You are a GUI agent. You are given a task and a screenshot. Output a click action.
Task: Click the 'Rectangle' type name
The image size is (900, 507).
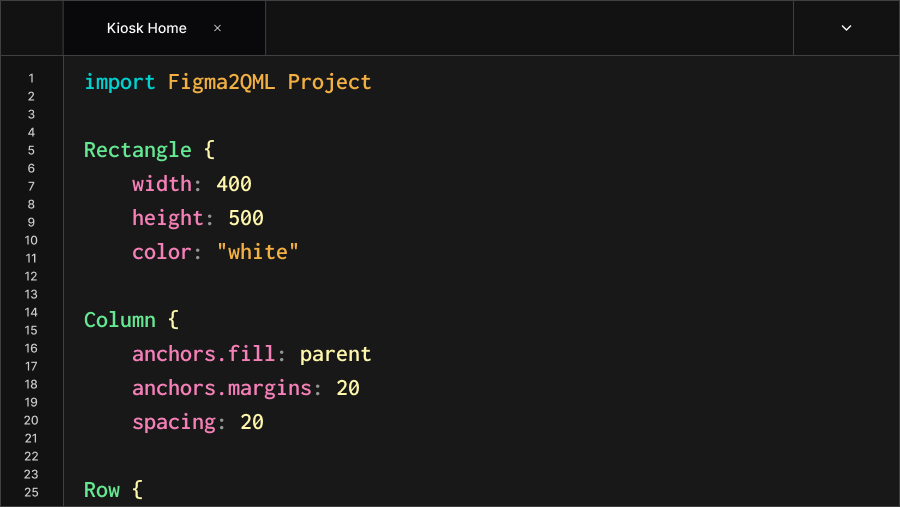click(x=137, y=150)
